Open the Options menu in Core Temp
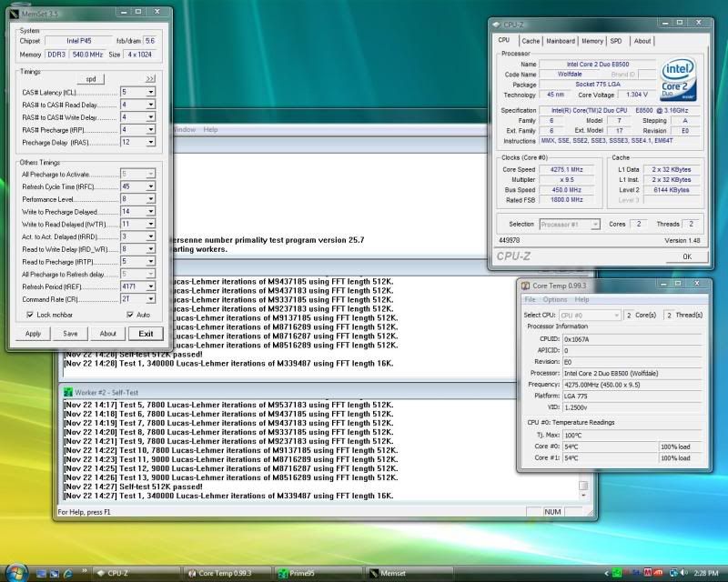728x582 pixels. coord(555,299)
